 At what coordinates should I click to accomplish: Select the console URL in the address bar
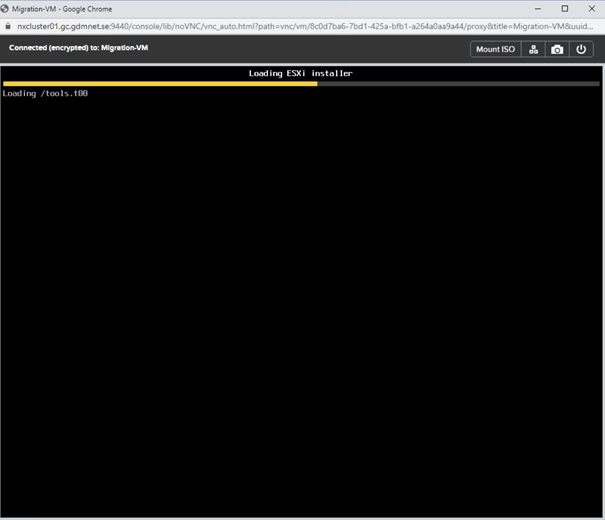(305, 26)
